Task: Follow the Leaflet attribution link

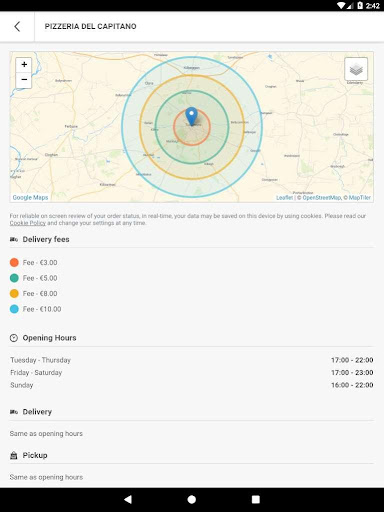Action: coord(284,198)
